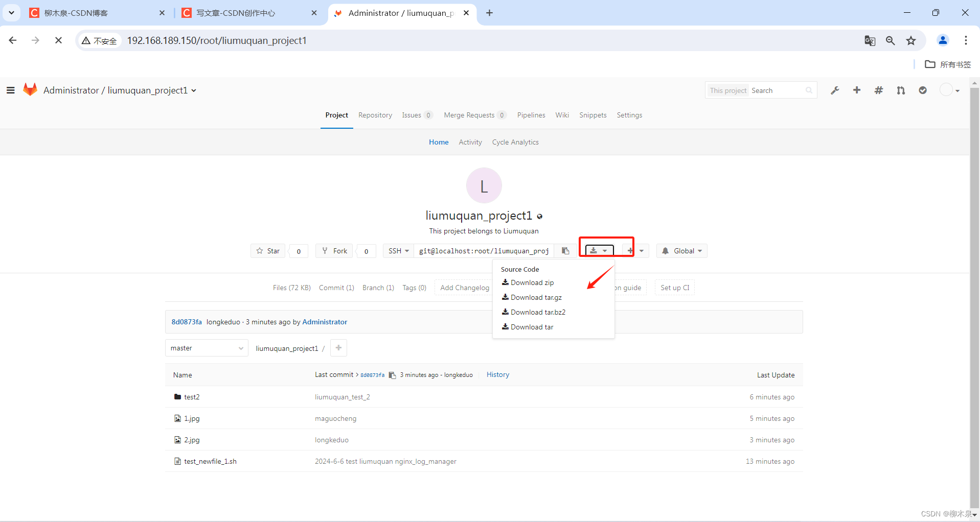Select Download tar.gz
Viewport: 980px width, 522px height.
point(532,297)
